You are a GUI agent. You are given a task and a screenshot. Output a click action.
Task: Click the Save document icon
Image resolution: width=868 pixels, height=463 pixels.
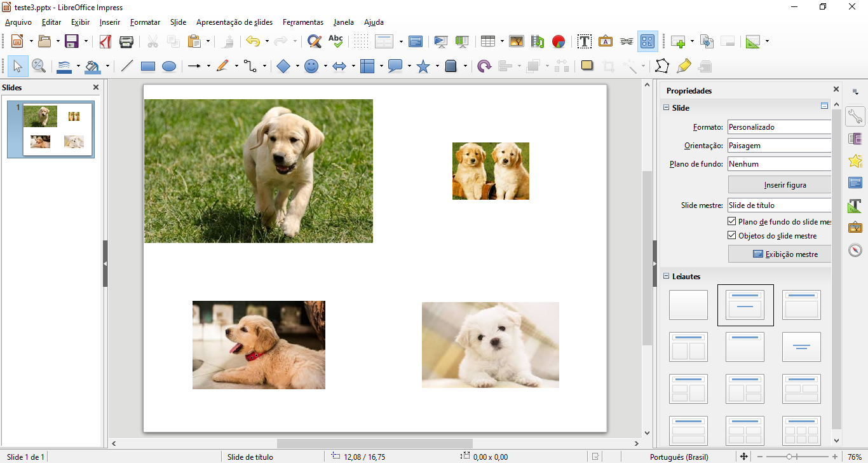click(71, 41)
